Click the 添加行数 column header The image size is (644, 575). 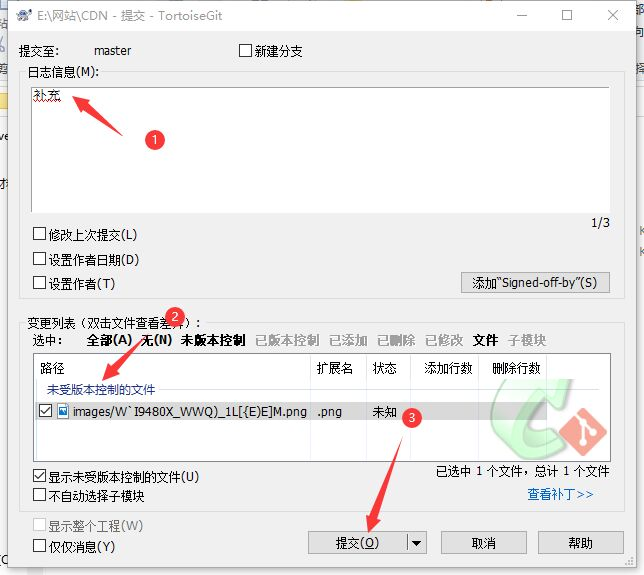444,368
